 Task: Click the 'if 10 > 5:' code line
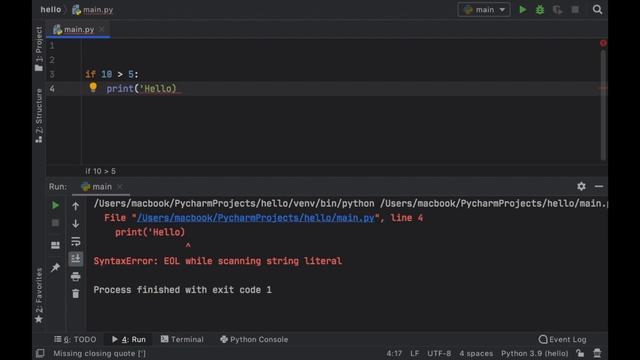(x=112, y=74)
